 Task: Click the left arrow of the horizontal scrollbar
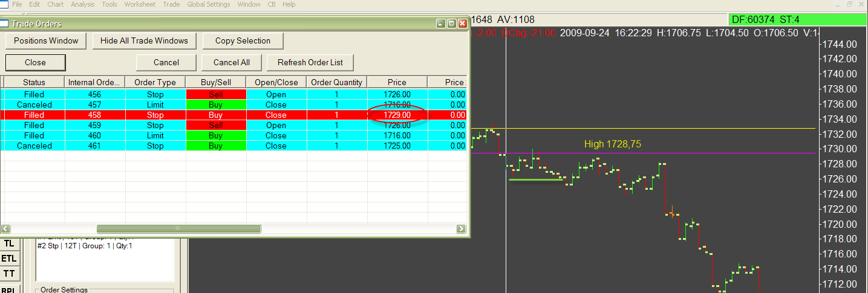point(6,229)
